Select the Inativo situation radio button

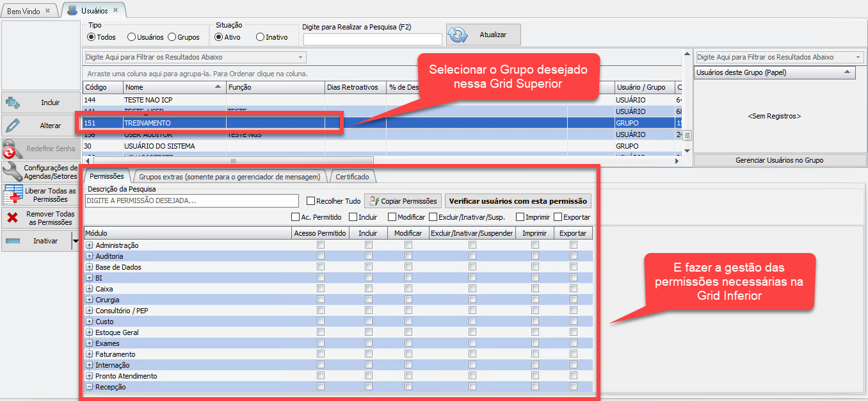pyautogui.click(x=260, y=37)
